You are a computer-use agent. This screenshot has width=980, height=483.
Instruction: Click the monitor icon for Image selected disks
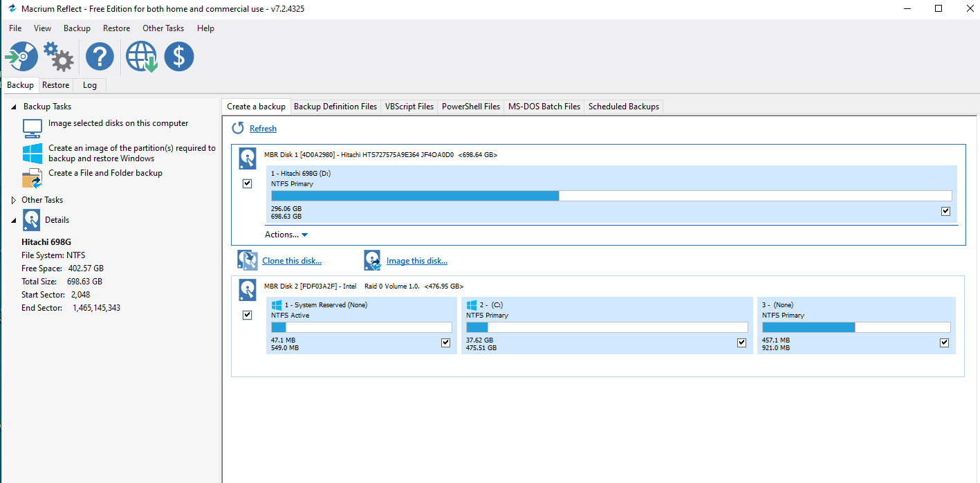tap(32, 127)
